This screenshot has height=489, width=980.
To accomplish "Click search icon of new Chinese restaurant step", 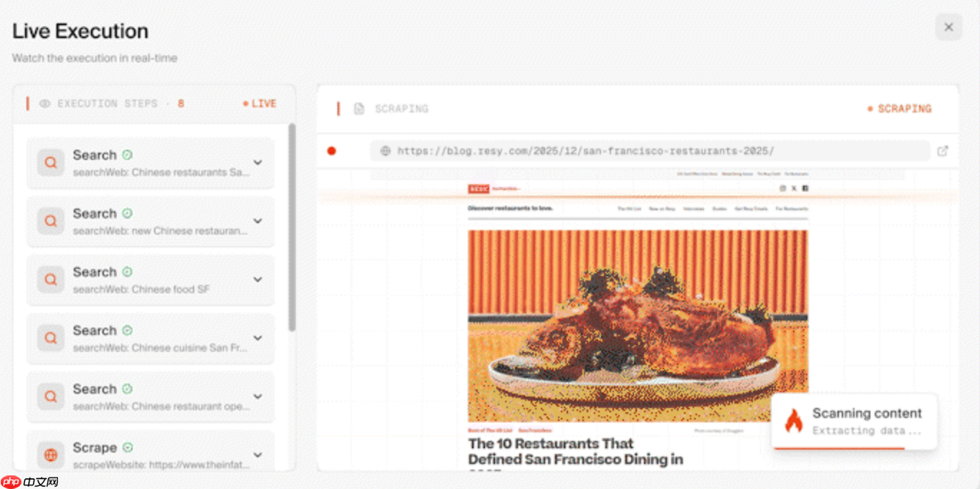I will 51,222.
